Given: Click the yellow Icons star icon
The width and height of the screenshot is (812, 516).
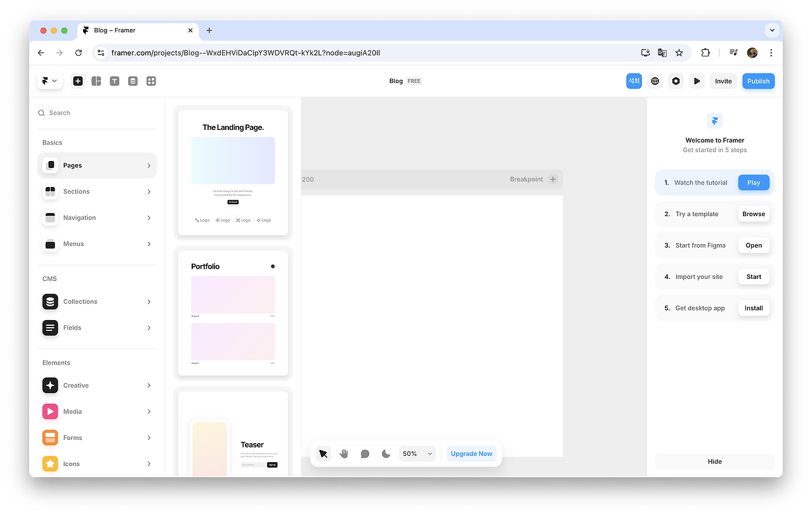Looking at the screenshot, I should 50,464.
